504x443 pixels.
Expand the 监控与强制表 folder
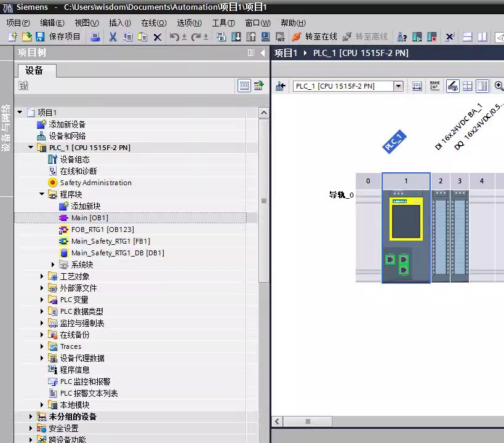(x=42, y=323)
